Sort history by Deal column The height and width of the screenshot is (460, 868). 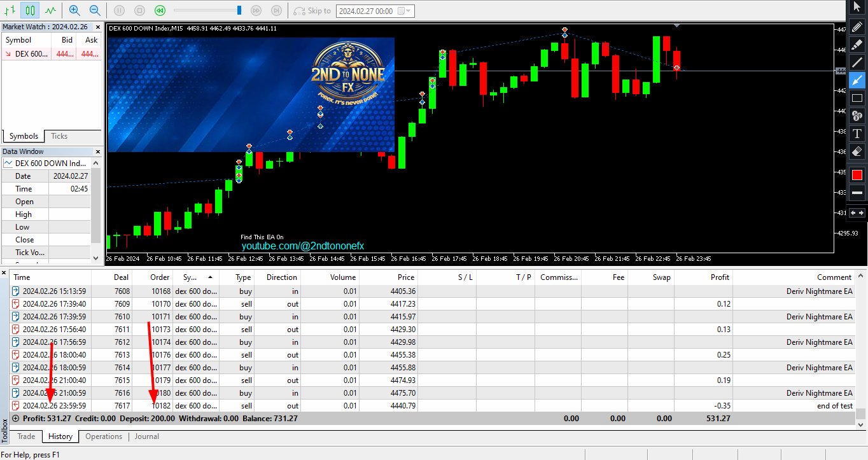[x=112, y=277]
